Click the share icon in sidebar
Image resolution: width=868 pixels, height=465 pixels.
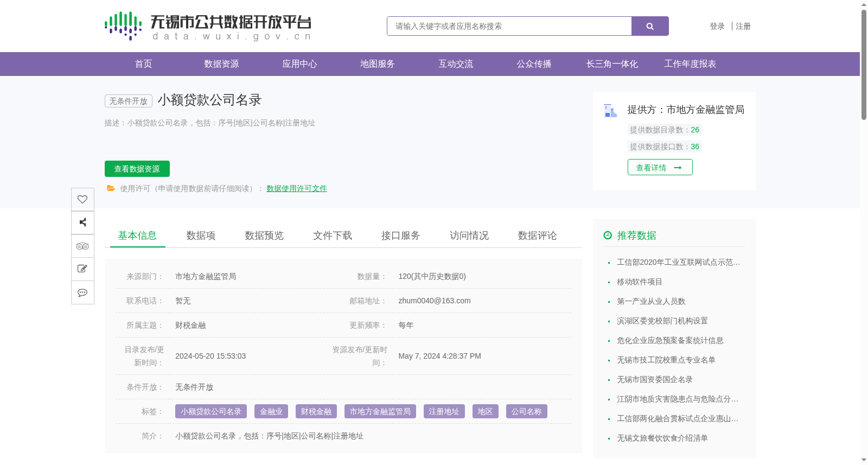coord(82,222)
